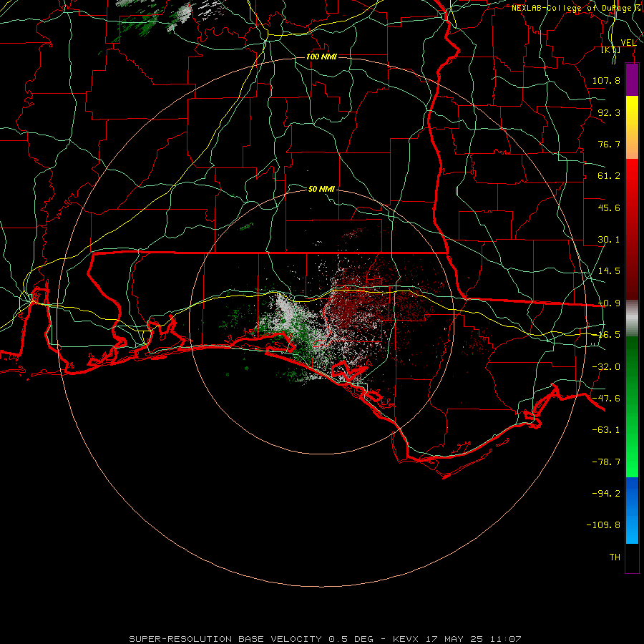Pick the red segment of the velocity color bar
644x644 pixels.
[632, 229]
